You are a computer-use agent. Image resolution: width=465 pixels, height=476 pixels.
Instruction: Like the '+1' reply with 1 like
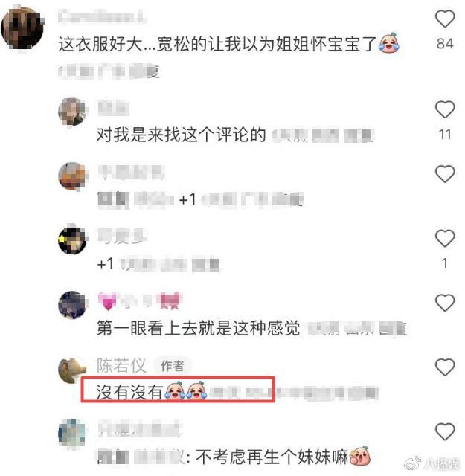(x=445, y=238)
